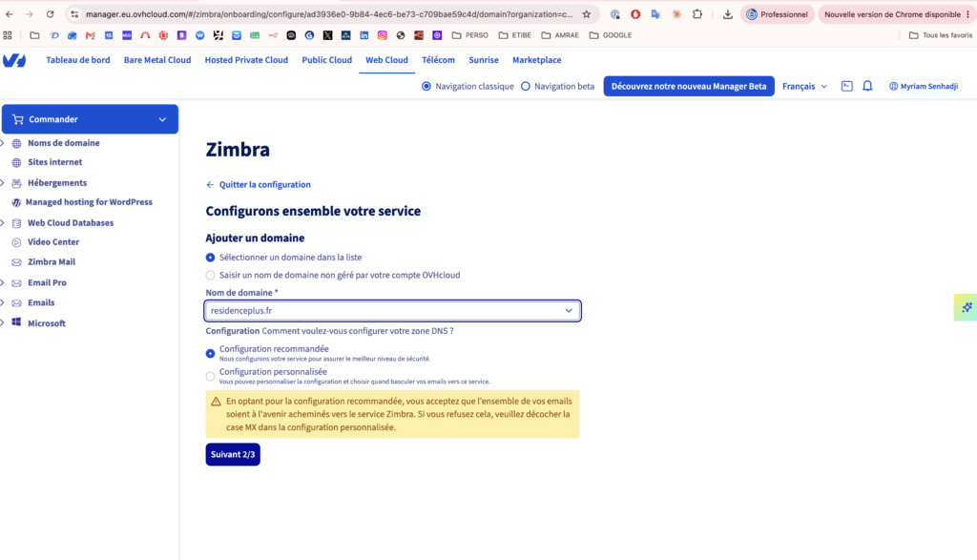Switch to Public Cloud tab
The height and width of the screenshot is (560, 977).
coord(326,60)
